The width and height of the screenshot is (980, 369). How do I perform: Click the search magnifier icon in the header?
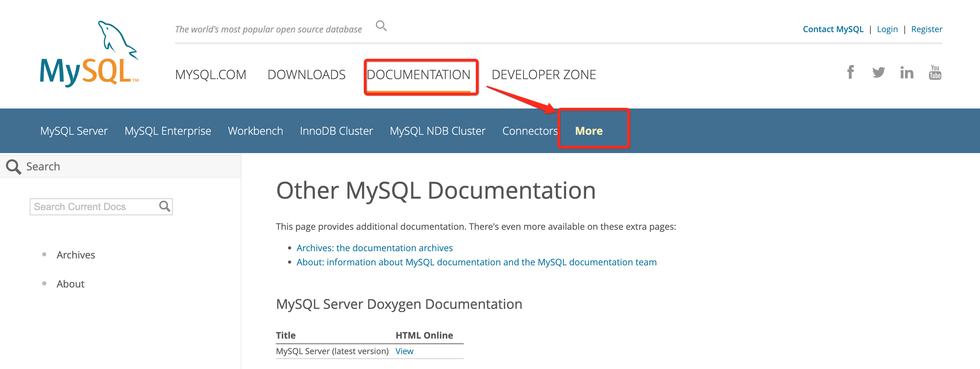381,26
